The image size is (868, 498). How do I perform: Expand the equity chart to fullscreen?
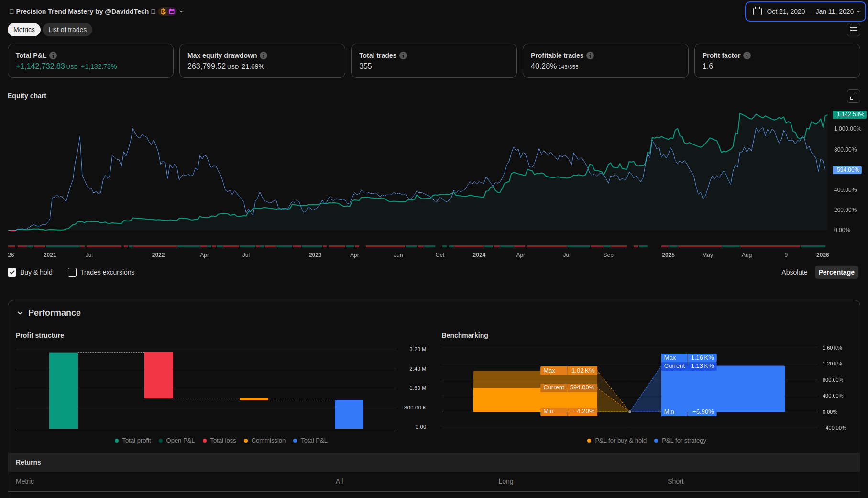click(x=853, y=96)
